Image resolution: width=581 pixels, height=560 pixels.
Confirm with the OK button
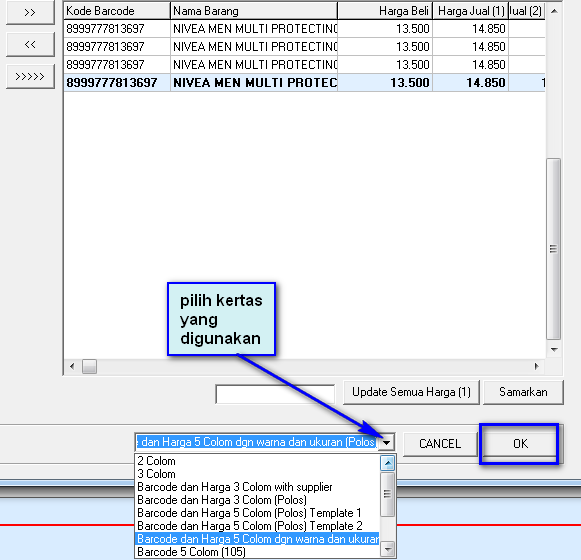point(520,444)
